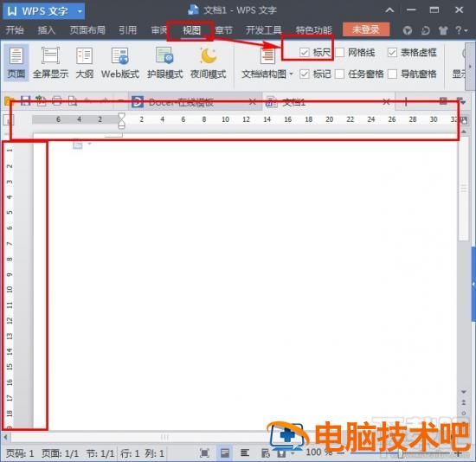Close the Docer-在线模板 tab
Screen dimensions: 476x462
point(252,102)
